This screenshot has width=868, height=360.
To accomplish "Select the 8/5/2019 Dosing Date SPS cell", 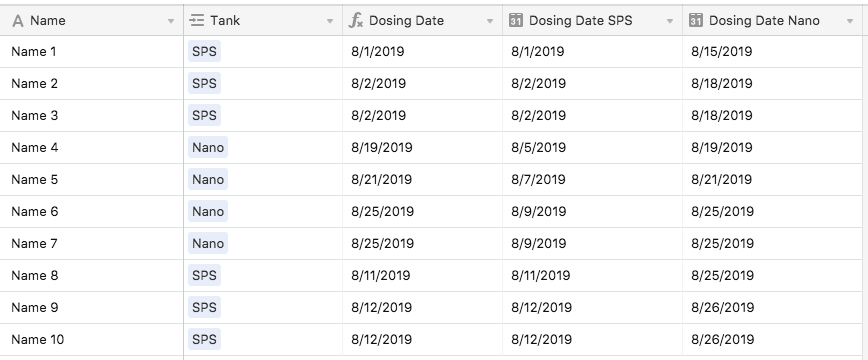I will pyautogui.click(x=592, y=147).
